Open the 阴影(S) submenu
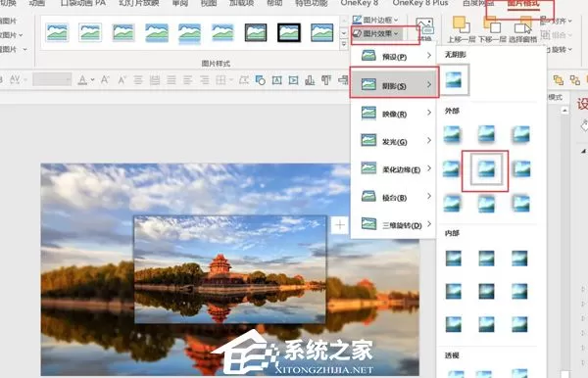This screenshot has width=588, height=378. tap(394, 85)
